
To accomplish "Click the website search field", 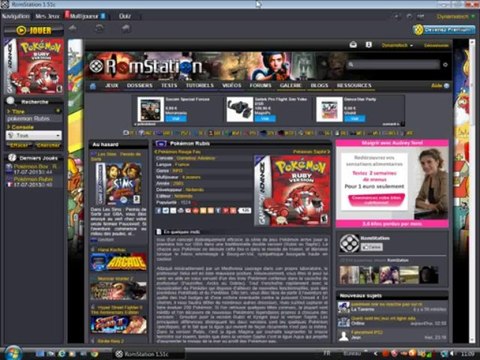I will pyautogui.click(x=393, y=65).
